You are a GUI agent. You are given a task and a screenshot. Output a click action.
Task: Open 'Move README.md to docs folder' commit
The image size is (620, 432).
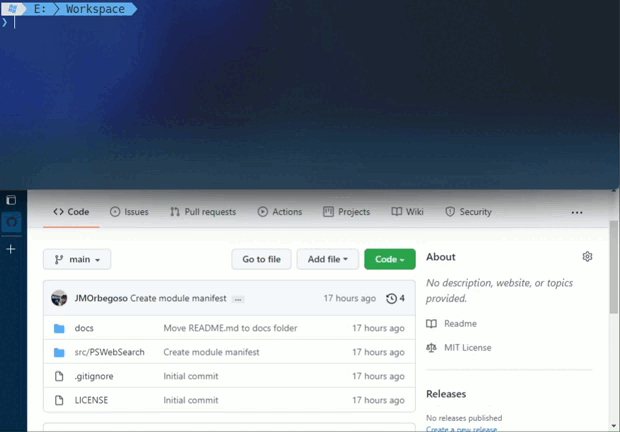(230, 328)
